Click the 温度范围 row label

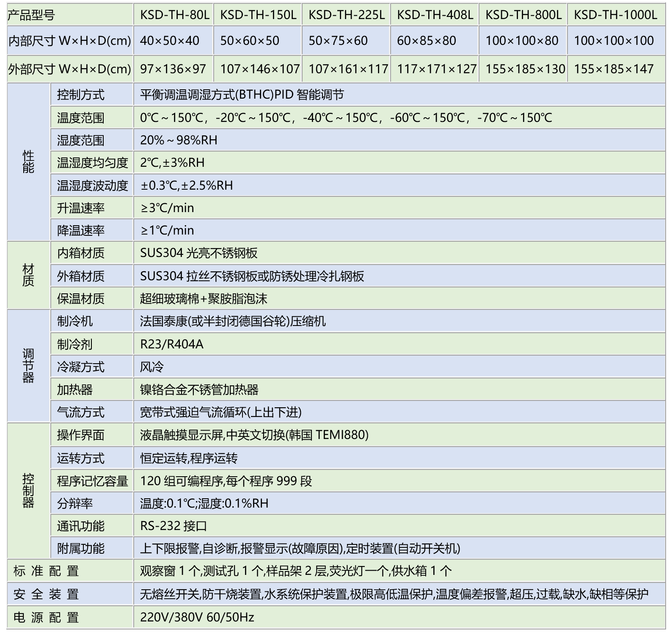[81, 118]
